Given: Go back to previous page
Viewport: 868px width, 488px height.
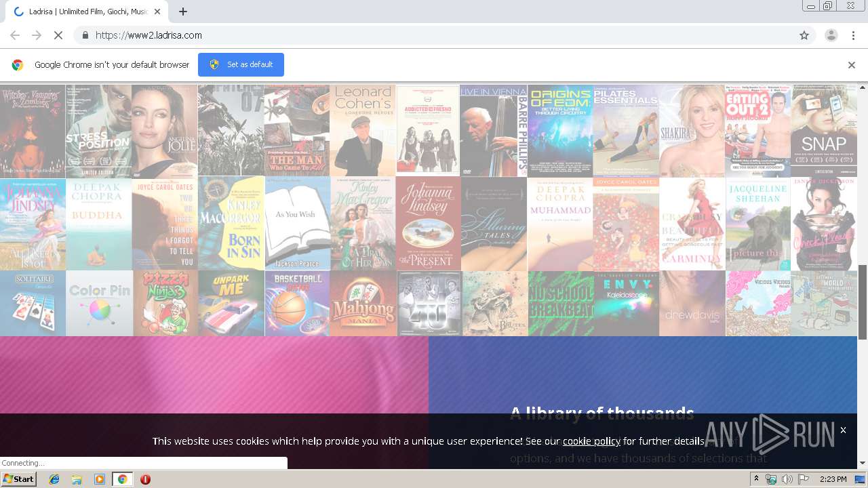Looking at the screenshot, I should [15, 35].
